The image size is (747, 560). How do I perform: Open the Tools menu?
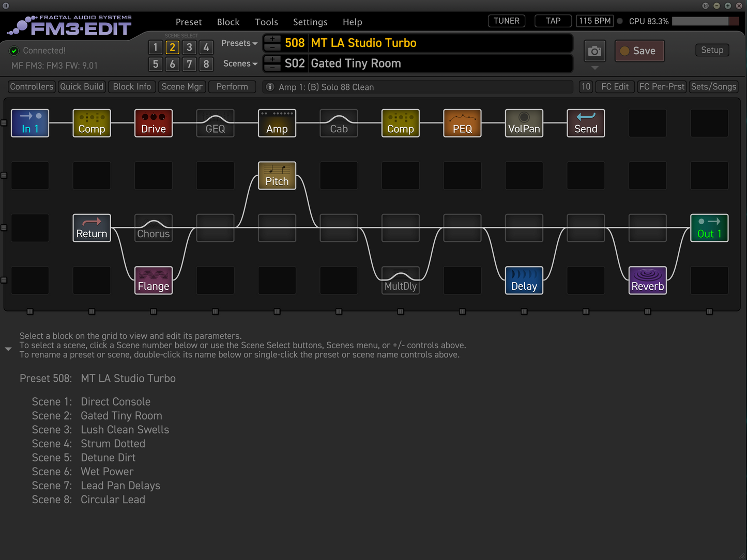[266, 22]
